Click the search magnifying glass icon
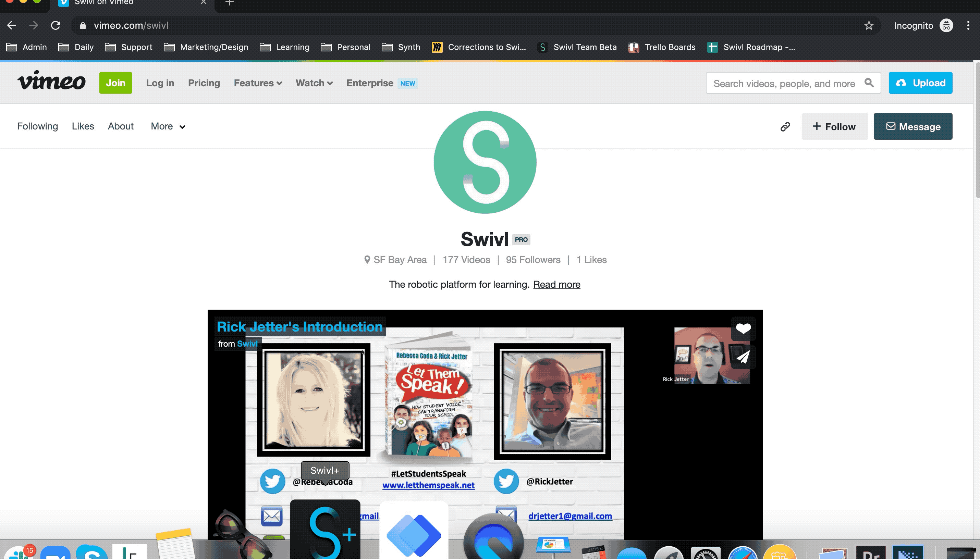 [869, 83]
